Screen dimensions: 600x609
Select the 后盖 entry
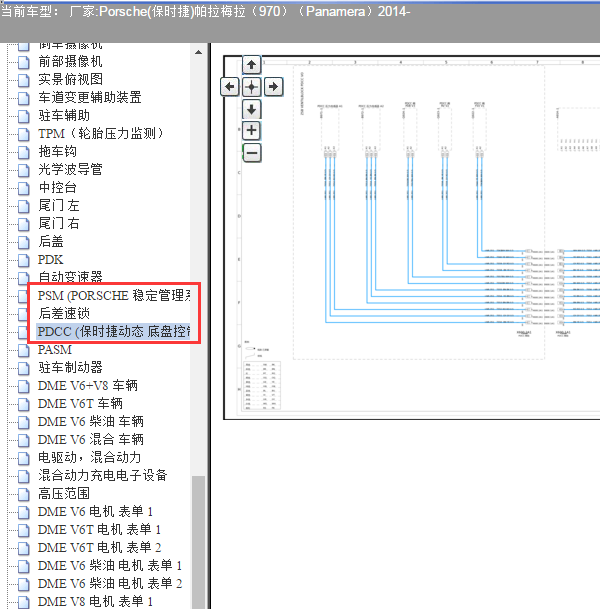click(x=51, y=241)
